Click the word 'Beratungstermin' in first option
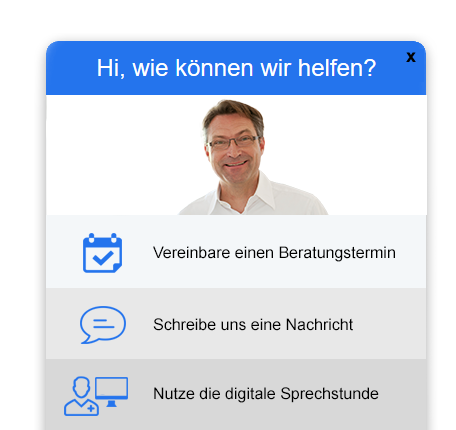Screen dimensions: 456x430 [x=337, y=253]
